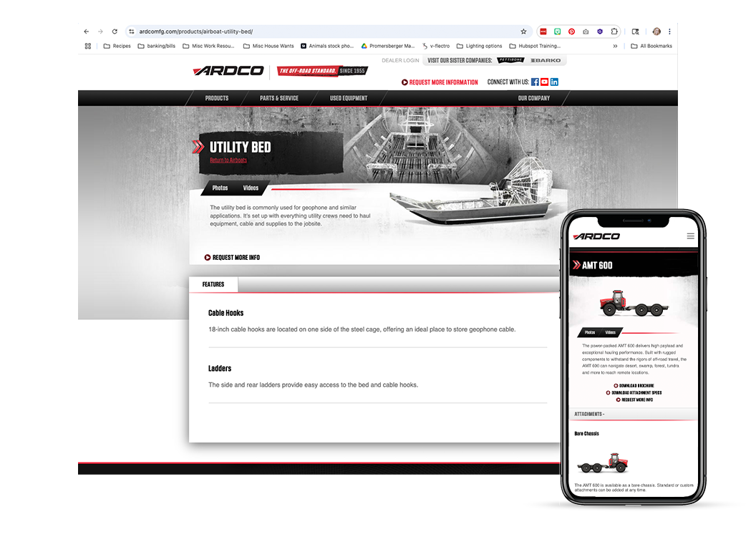Open the Animals stock pho... bookmark

click(327, 46)
